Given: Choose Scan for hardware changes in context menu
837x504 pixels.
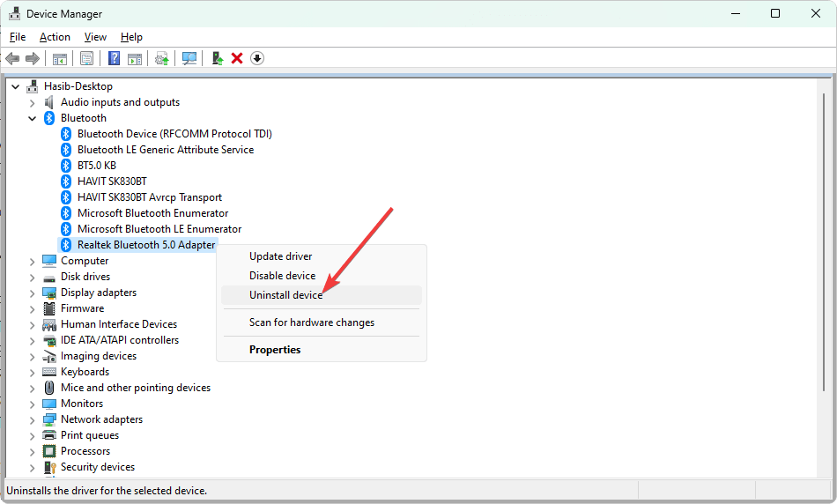Looking at the screenshot, I should pos(322,322).
